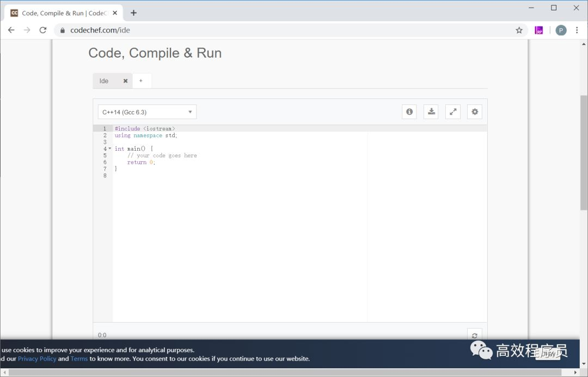Click the 'using namespace std' line
This screenshot has height=377, width=588.
pyautogui.click(x=146, y=135)
